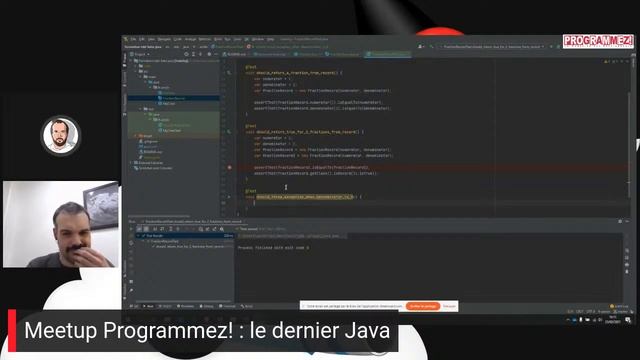Click the taskbar clock

[612, 320]
